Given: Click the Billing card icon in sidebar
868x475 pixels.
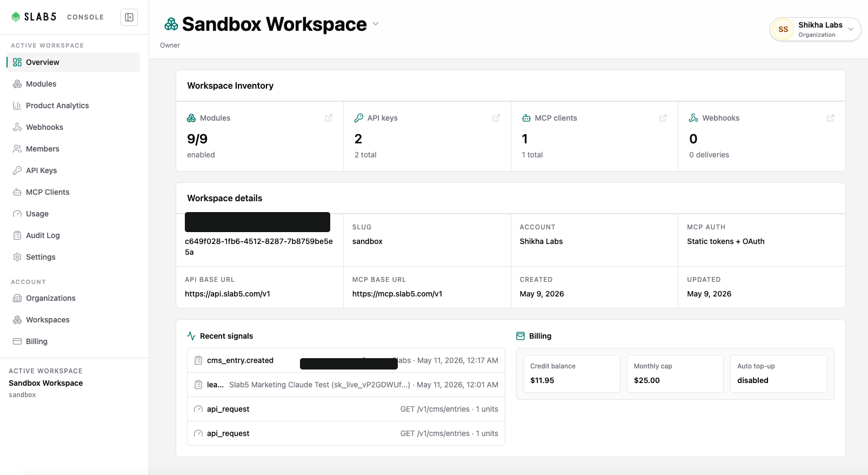Looking at the screenshot, I should (17, 341).
